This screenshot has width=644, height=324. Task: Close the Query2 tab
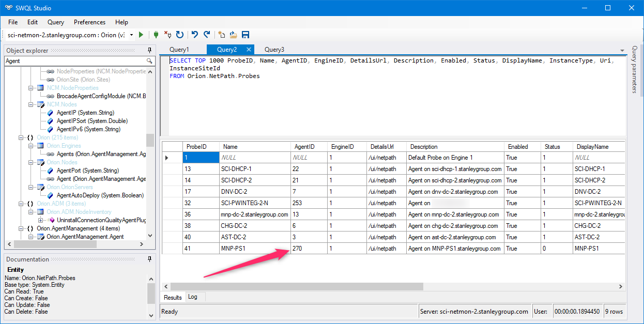249,50
